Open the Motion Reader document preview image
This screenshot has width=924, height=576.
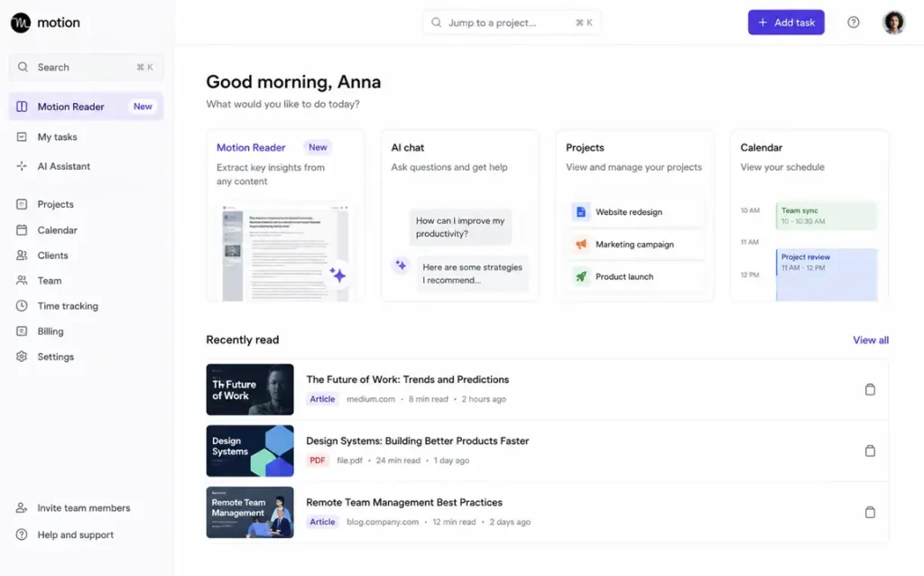285,253
